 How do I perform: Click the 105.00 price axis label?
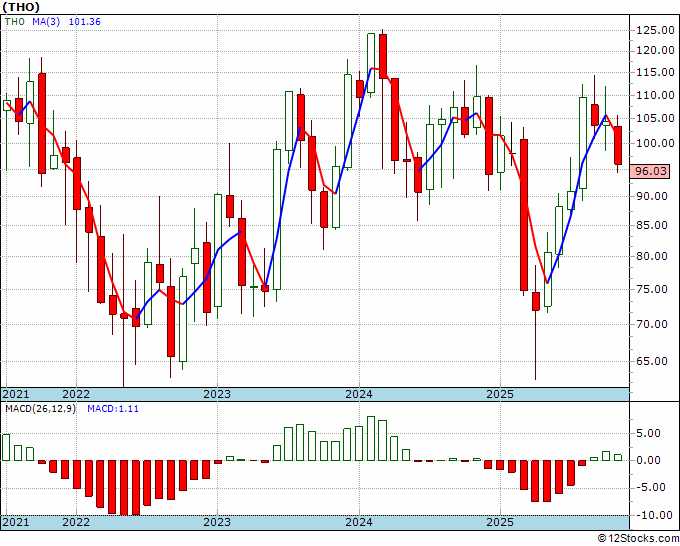click(655, 118)
